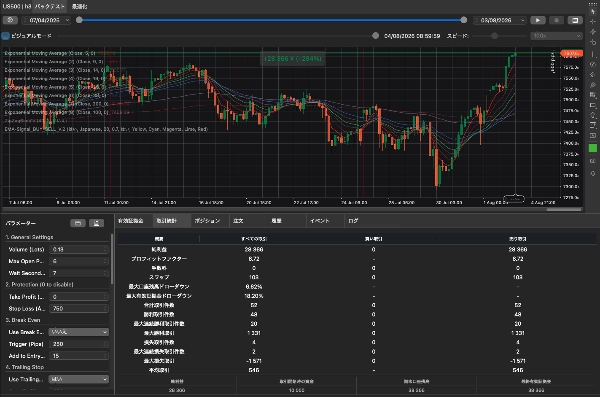Select the vertical line drawing tool
Screen dimensions: 600x397
(593, 54)
